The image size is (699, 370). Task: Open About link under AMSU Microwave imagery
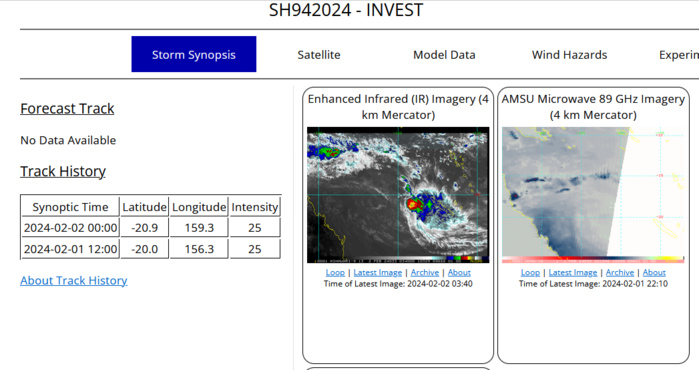tap(654, 272)
